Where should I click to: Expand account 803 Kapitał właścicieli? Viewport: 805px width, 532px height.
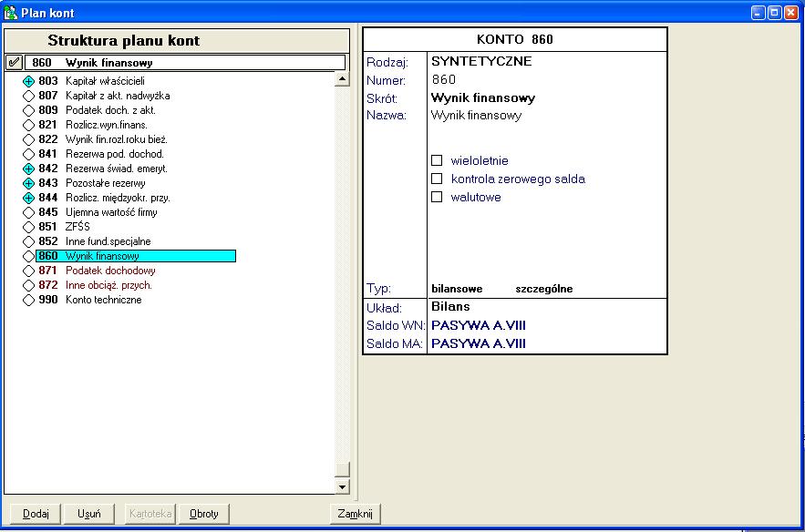(x=28, y=81)
